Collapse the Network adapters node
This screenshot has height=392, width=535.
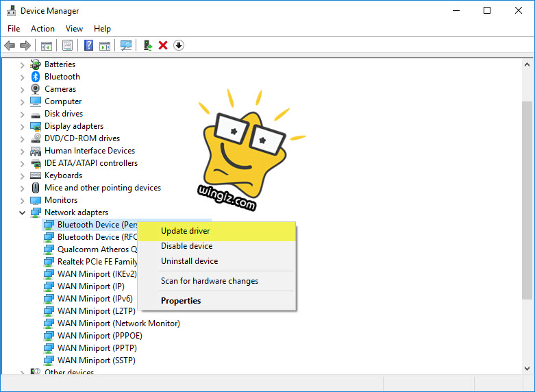[22, 212]
